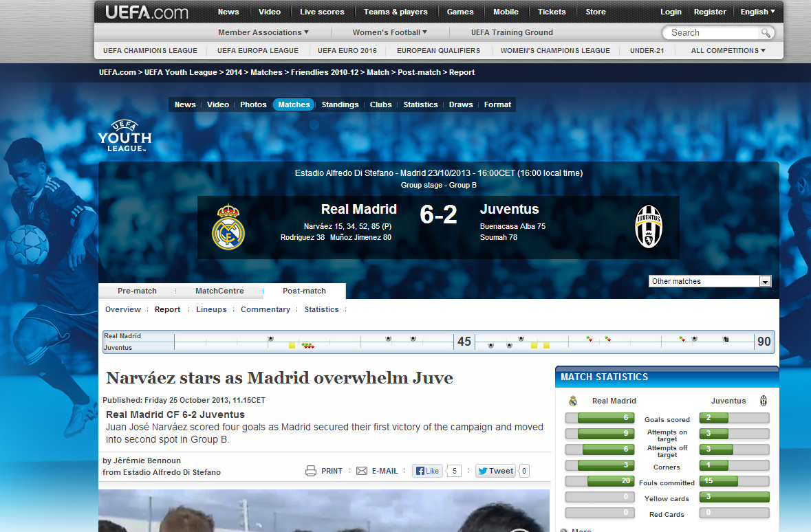The image size is (811, 532).
Task: Expand the Women's Football menu
Action: 389,32
